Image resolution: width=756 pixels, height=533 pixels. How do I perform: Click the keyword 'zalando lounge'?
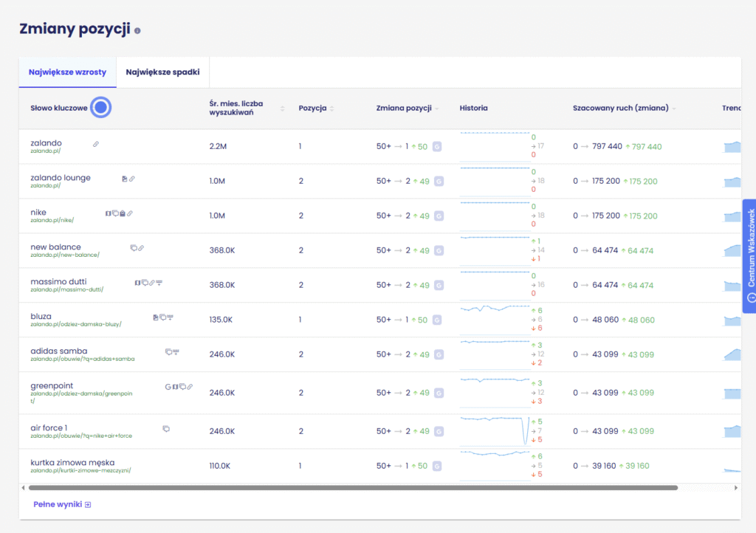tap(61, 178)
